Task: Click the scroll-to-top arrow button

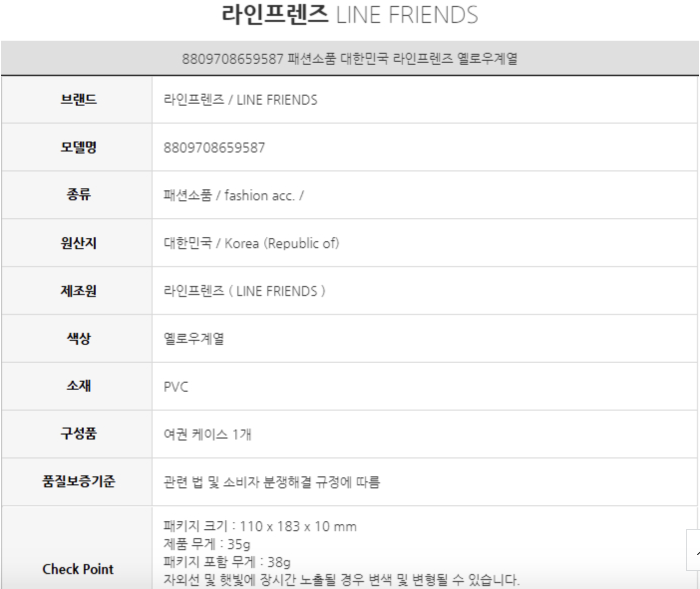Action: tap(695, 550)
